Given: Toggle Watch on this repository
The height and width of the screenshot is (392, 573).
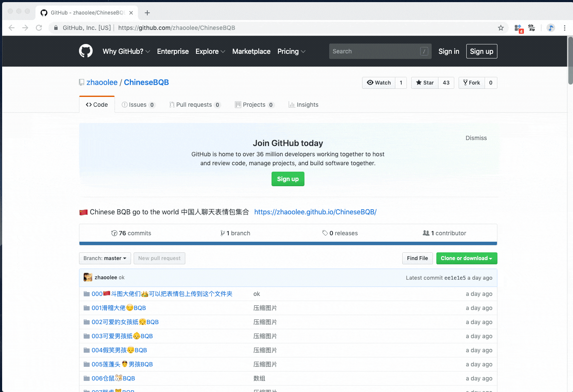Looking at the screenshot, I should click(x=379, y=82).
